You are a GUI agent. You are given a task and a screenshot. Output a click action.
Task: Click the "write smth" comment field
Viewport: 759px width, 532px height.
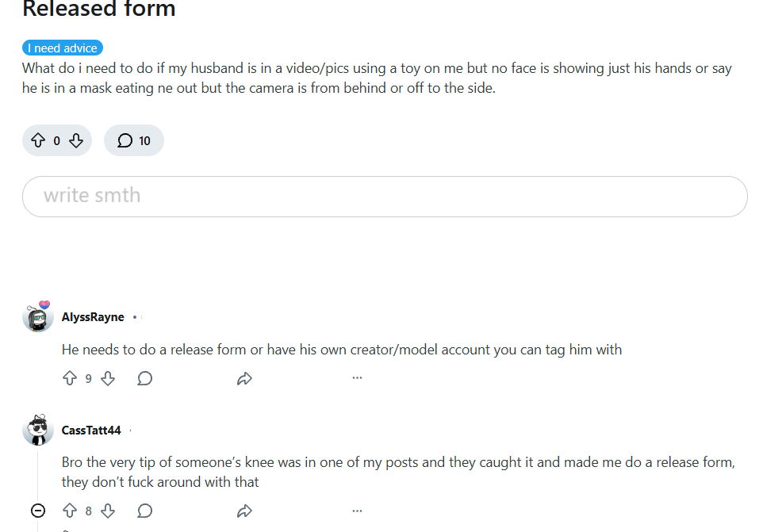(x=385, y=196)
